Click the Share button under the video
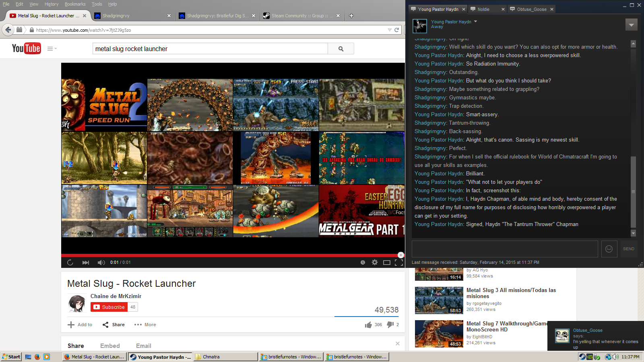The width and height of the screenshot is (644, 362). pos(114,325)
